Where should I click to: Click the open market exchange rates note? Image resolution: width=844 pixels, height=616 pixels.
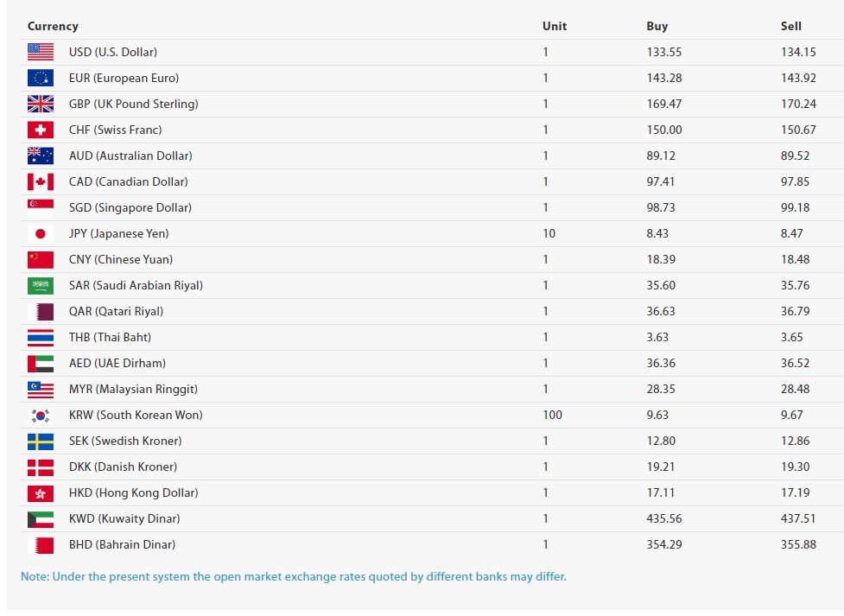click(294, 576)
